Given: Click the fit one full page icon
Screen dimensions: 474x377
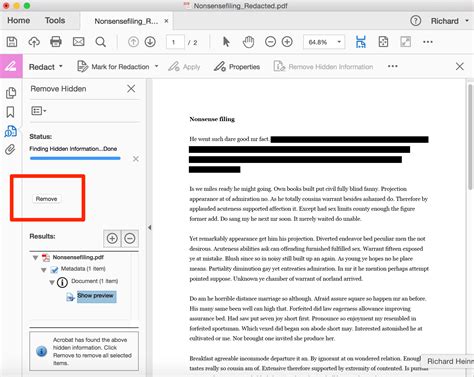Looking at the screenshot, I should click(383, 42).
